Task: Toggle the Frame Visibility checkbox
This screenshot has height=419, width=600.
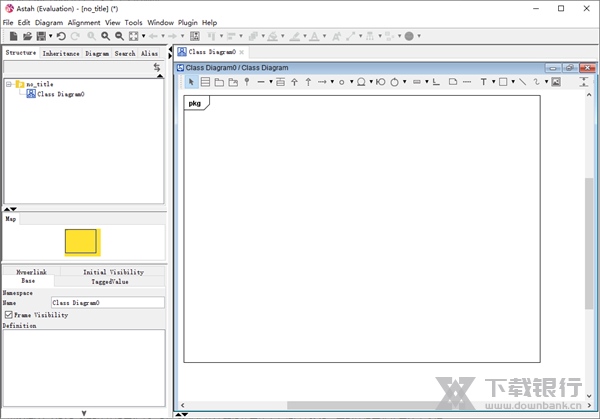Action: 9,315
